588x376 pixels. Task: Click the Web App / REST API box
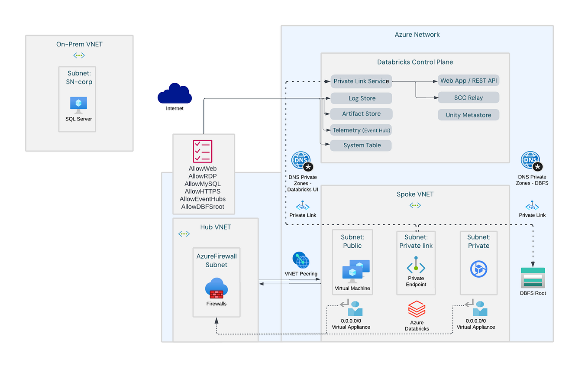pos(468,80)
